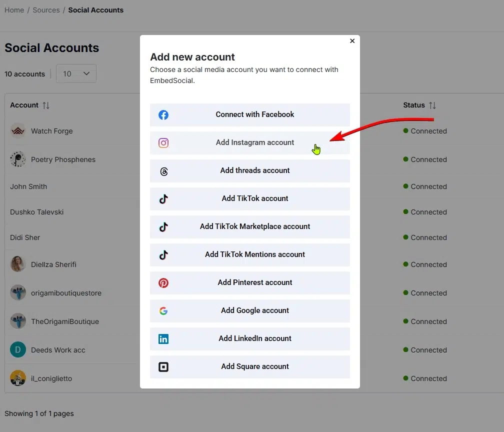The height and width of the screenshot is (432, 504).
Task: Click the TikTok icon on Add TikTok account
Action: point(163,199)
